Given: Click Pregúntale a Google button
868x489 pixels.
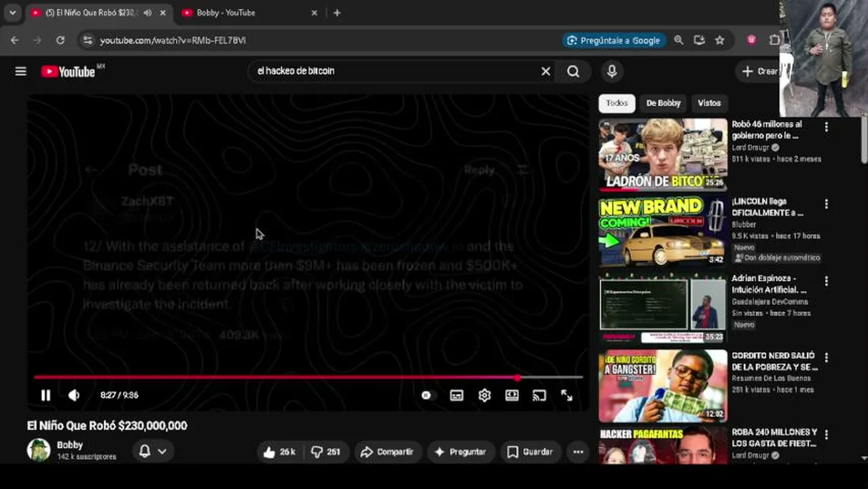Looking at the screenshot, I should point(613,41).
